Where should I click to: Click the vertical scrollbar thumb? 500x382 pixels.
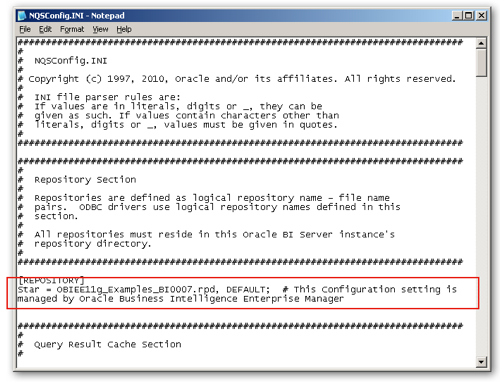(x=481, y=63)
